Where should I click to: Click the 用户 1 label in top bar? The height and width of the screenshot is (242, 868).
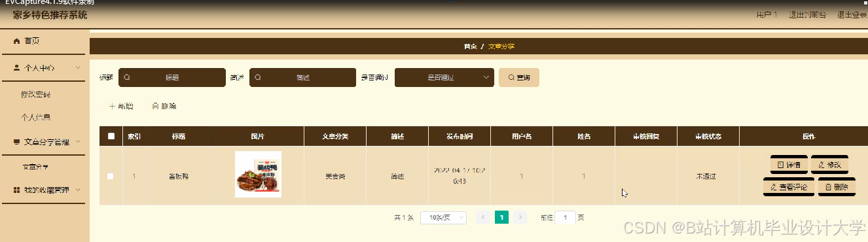tap(767, 14)
